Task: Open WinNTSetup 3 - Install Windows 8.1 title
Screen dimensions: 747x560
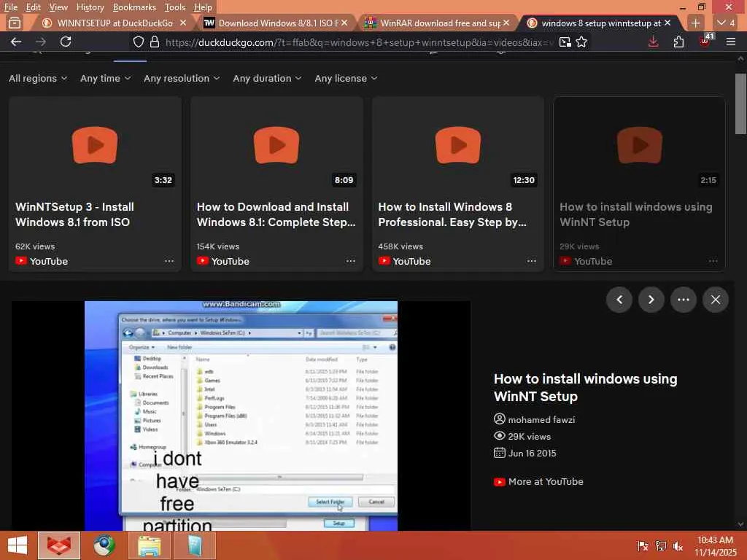Action: pyautogui.click(x=74, y=214)
